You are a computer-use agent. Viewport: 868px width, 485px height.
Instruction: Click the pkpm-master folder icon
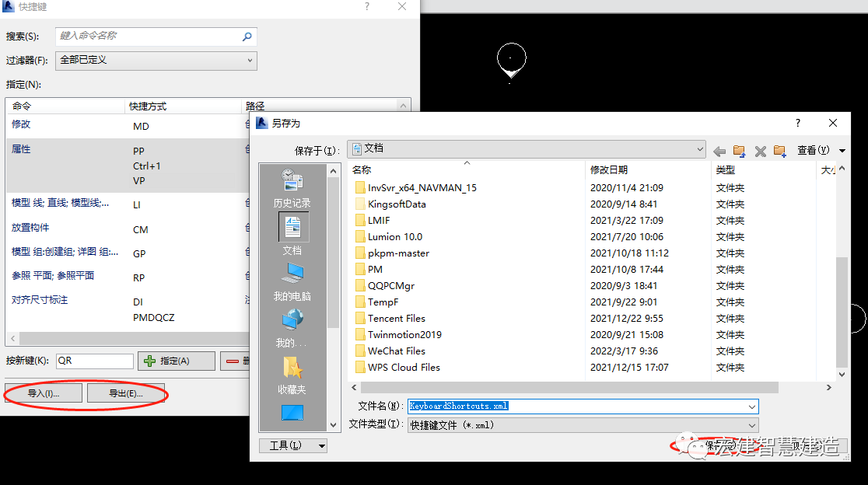click(360, 253)
